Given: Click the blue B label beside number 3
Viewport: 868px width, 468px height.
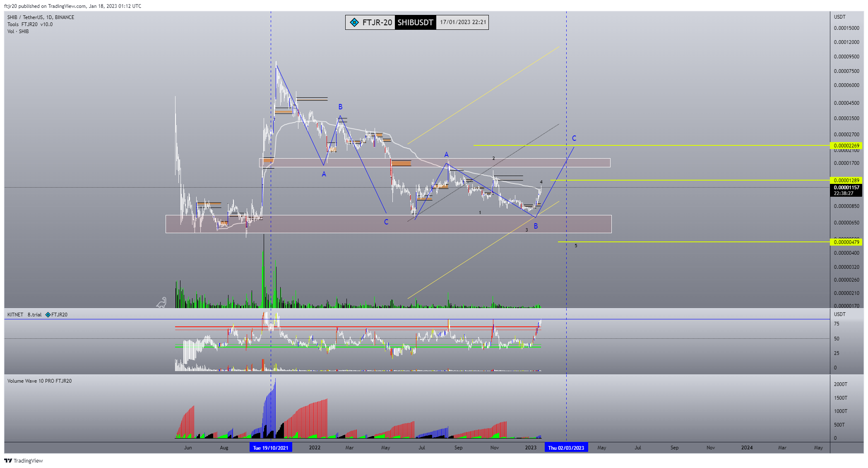Looking at the screenshot, I should 536,226.
